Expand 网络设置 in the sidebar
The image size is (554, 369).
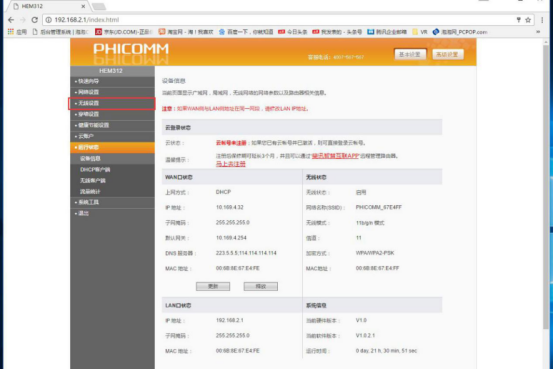(112, 92)
